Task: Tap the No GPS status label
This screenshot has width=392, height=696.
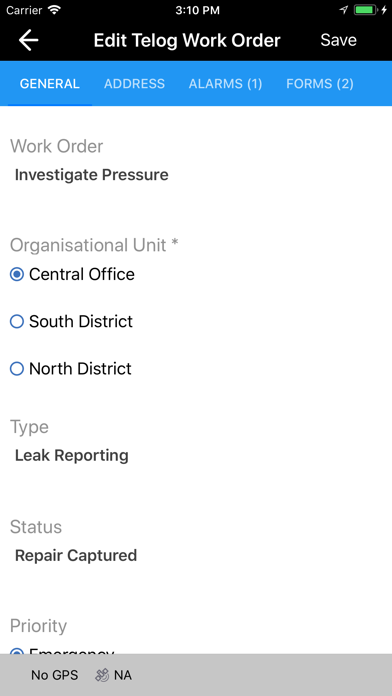Action: coord(54,675)
